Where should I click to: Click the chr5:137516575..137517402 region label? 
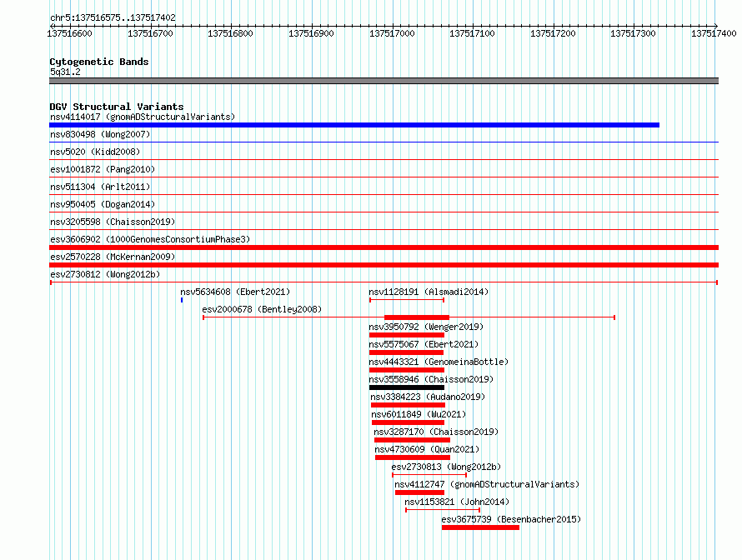coord(113,18)
